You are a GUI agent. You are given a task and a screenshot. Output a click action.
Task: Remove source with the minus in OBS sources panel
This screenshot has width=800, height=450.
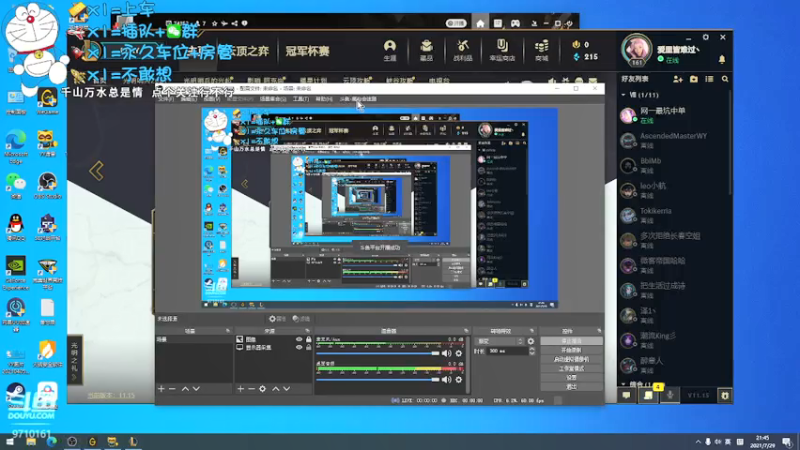(252, 389)
